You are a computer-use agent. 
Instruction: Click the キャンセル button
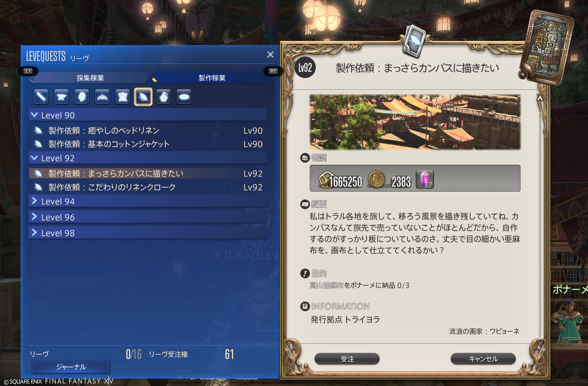(x=483, y=359)
